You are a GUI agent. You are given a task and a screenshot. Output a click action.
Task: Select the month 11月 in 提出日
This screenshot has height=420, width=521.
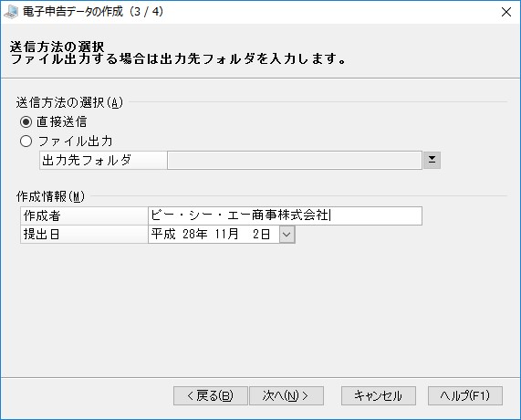point(226,235)
